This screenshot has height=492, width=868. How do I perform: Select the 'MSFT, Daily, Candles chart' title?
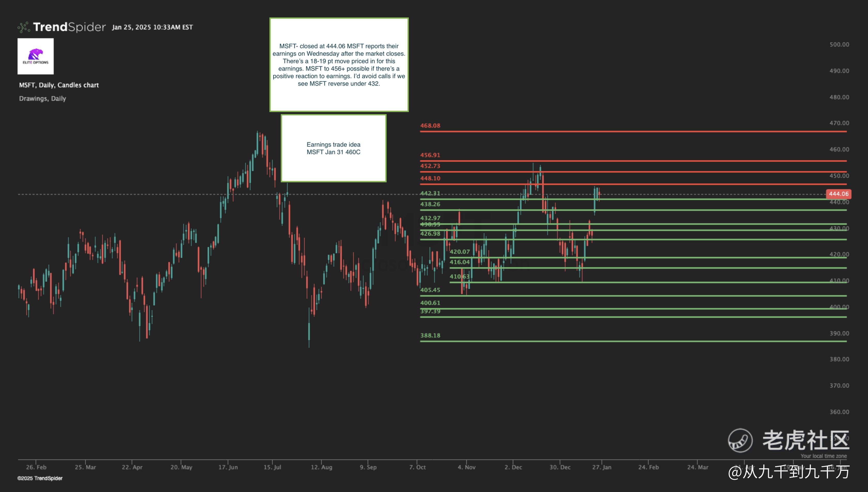pyautogui.click(x=59, y=85)
